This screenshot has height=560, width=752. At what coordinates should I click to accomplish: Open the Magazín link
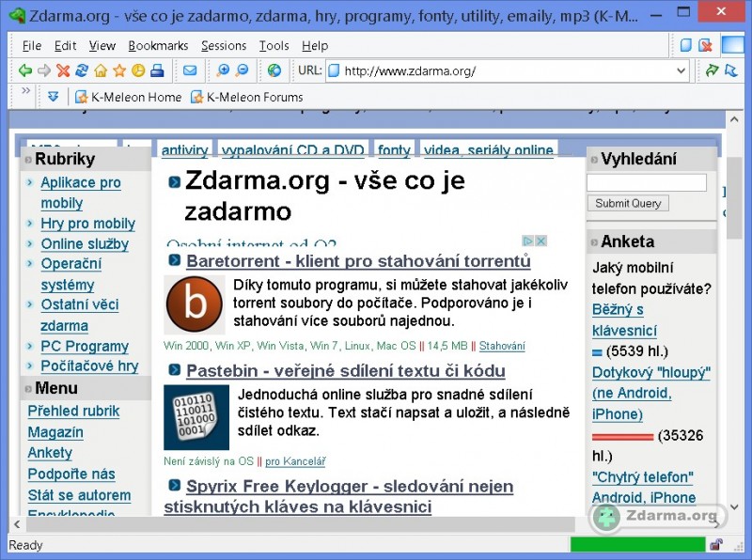pyautogui.click(x=55, y=432)
